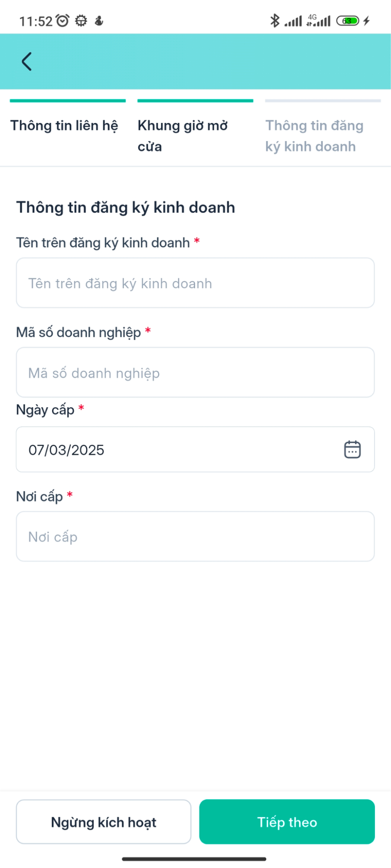Tap the gear icon in status bar
Screen dimensions: 391x868
pos(81,20)
